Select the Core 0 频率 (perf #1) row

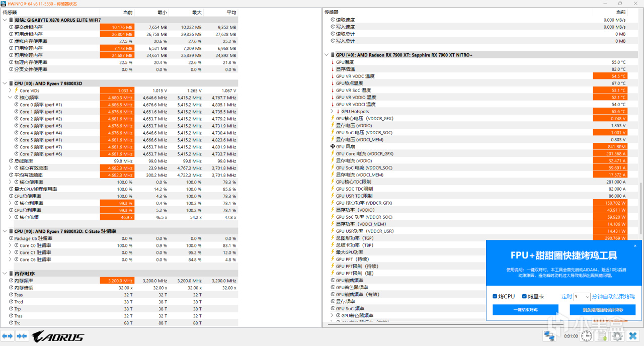point(119,105)
